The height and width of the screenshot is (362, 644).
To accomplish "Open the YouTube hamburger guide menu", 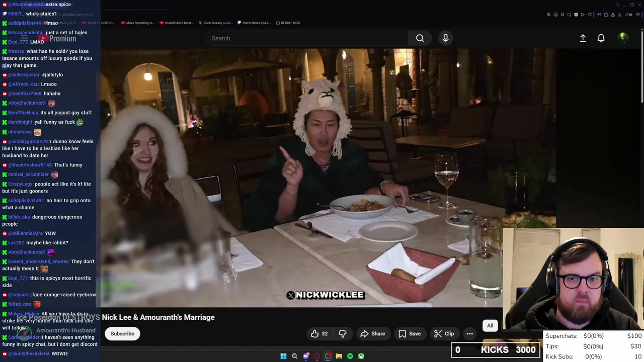I will (24, 38).
